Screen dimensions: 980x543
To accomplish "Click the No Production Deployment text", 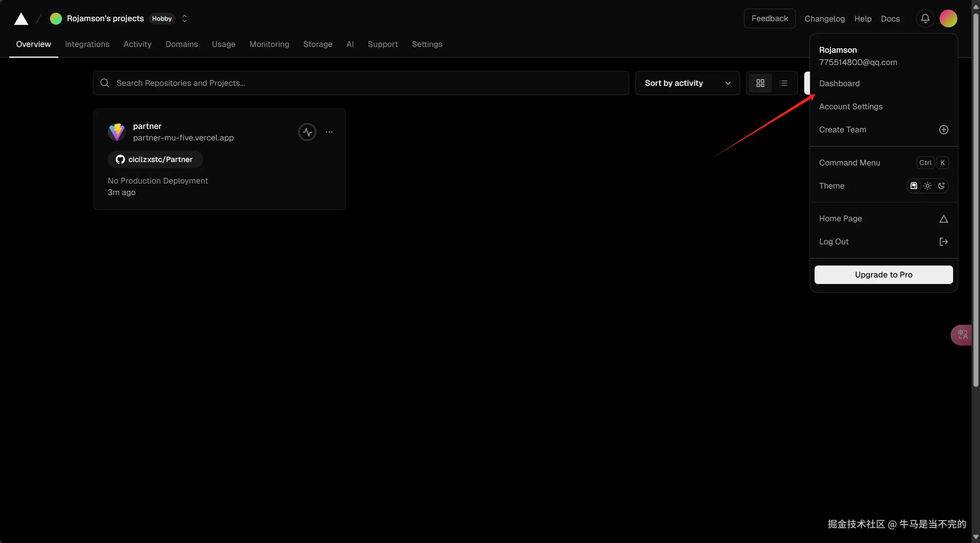I will [158, 181].
